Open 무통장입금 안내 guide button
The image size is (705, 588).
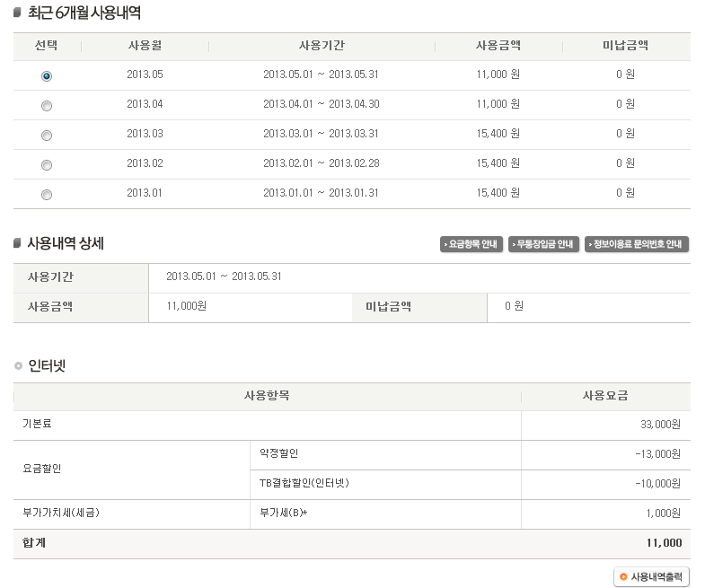click(543, 244)
